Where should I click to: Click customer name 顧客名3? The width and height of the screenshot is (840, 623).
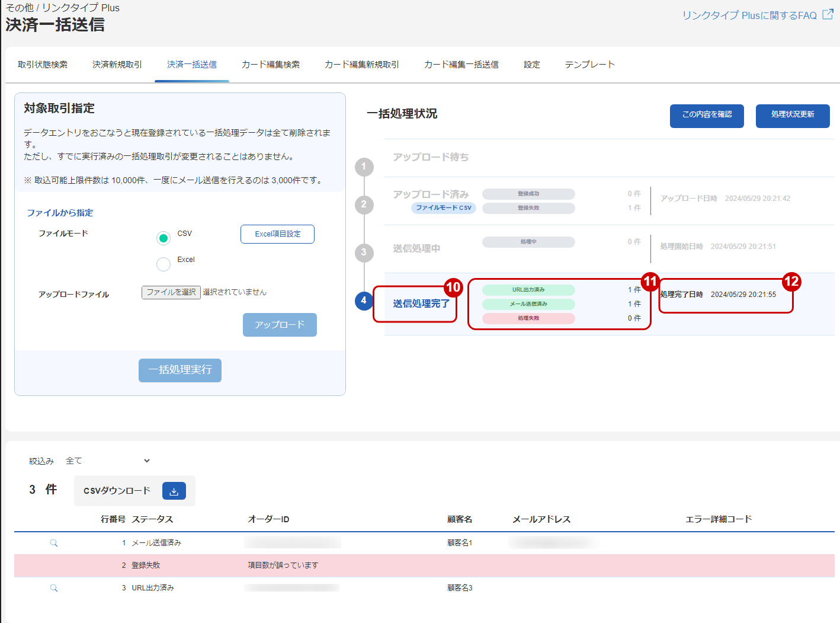460,588
